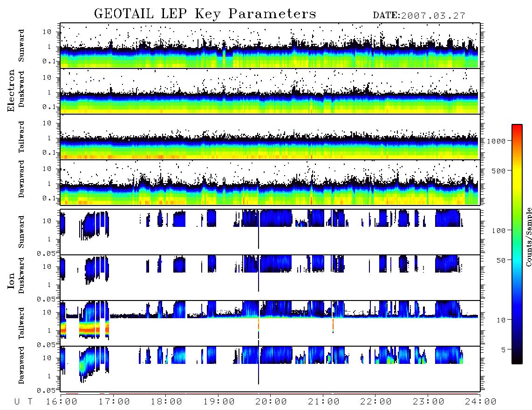Click the "17:00" time tick label
This screenshot has width=532, height=410.
(114, 402)
